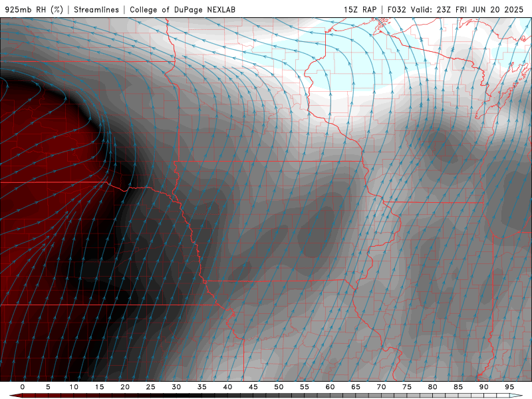The height and width of the screenshot is (399, 532).
Task: Click the "925mb RH (%)" title text
Action: point(35,9)
